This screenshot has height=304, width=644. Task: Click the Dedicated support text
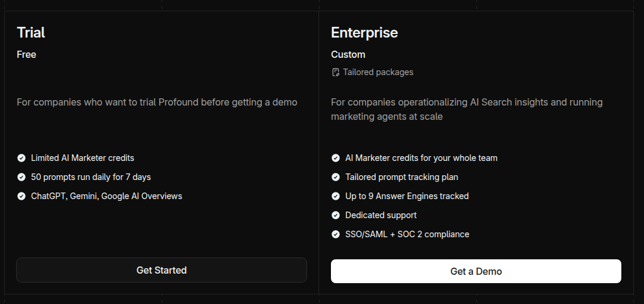[x=380, y=215]
